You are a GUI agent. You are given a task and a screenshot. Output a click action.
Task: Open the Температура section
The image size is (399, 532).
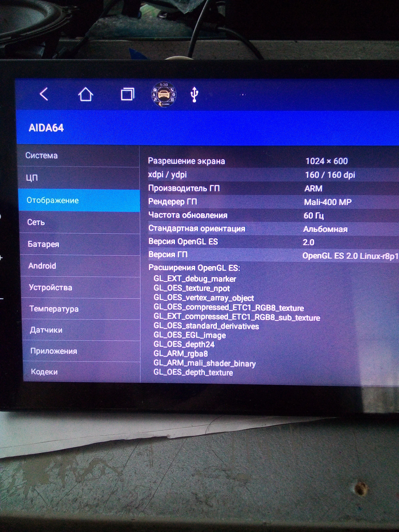tap(54, 309)
